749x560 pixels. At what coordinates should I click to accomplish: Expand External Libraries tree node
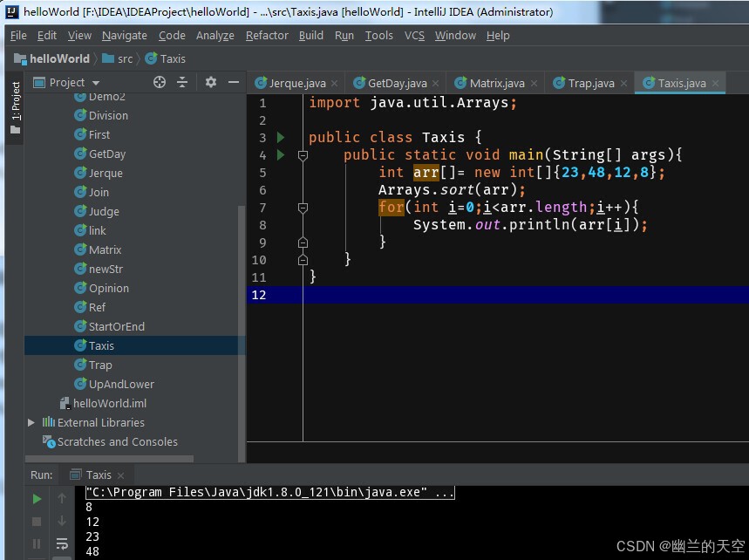[31, 422]
